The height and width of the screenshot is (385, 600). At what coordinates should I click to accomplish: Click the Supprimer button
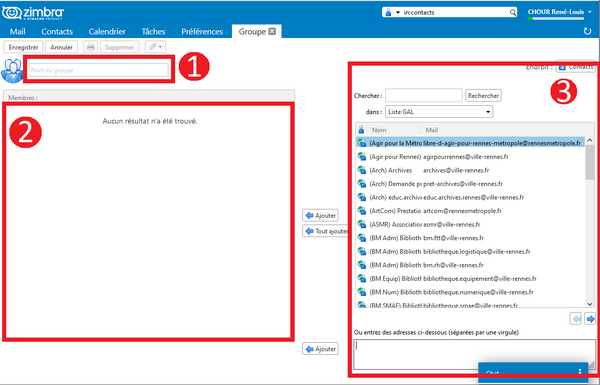(x=119, y=47)
